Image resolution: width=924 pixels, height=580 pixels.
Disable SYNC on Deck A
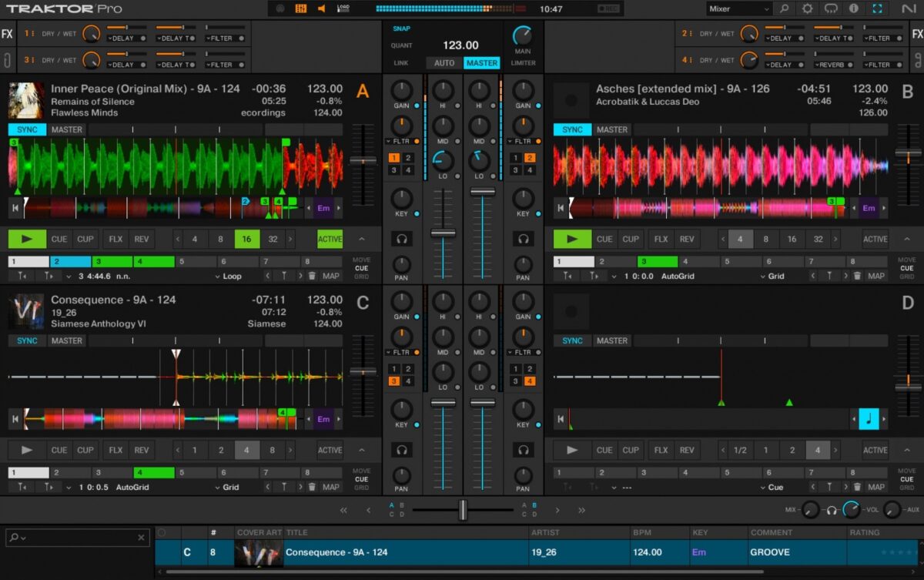tap(27, 129)
